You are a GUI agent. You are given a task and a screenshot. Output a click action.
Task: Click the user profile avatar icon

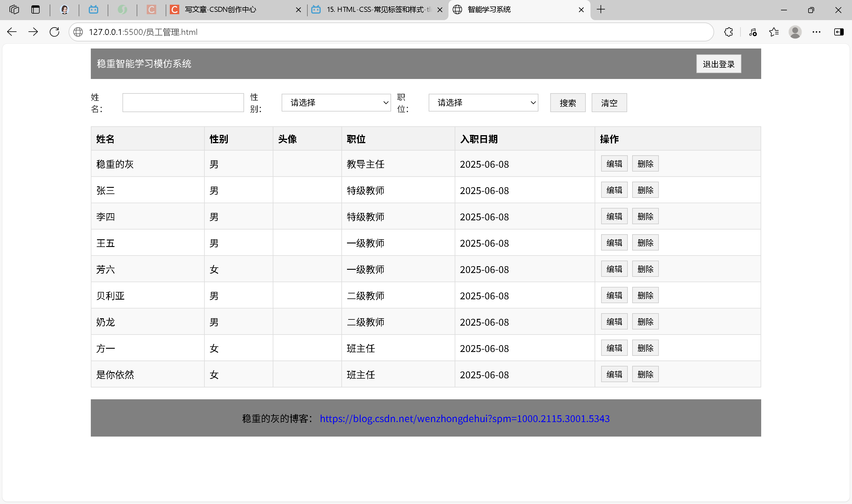coord(795,32)
